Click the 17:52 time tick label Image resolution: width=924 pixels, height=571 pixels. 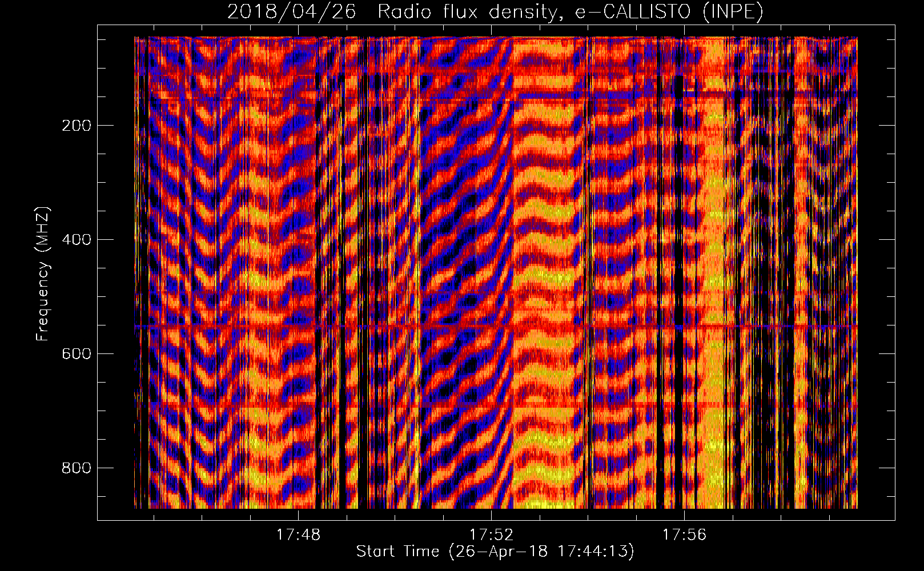point(491,534)
